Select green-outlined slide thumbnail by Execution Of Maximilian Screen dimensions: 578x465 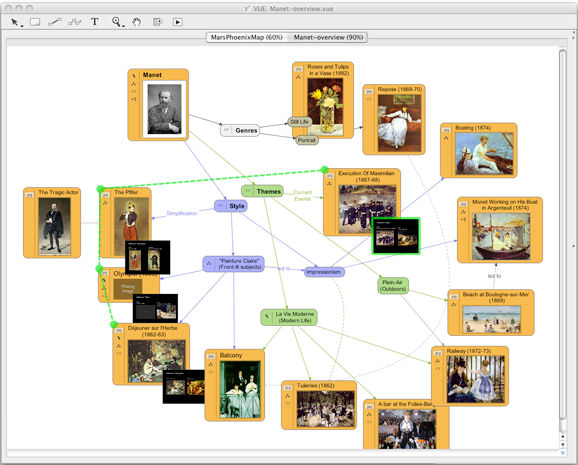point(396,236)
